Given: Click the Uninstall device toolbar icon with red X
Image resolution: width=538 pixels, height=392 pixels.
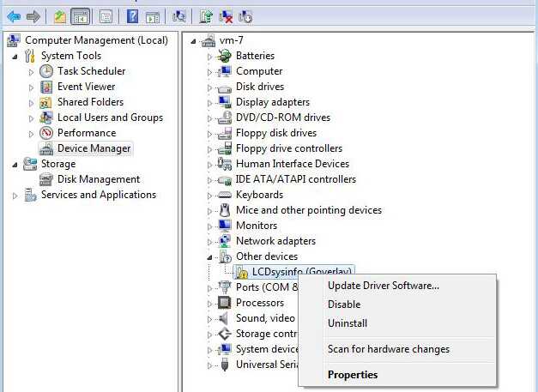Looking at the screenshot, I should (226, 15).
